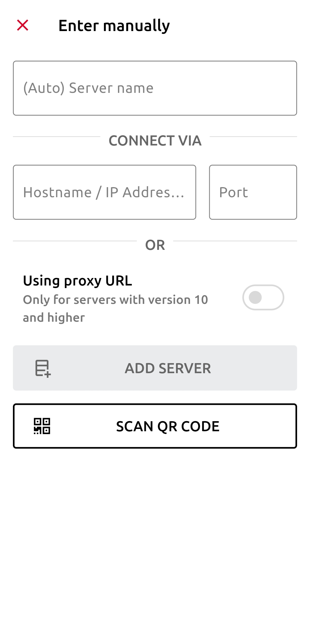Tap the grey knob of the proxy switch
310x644 pixels.
pos(255,298)
